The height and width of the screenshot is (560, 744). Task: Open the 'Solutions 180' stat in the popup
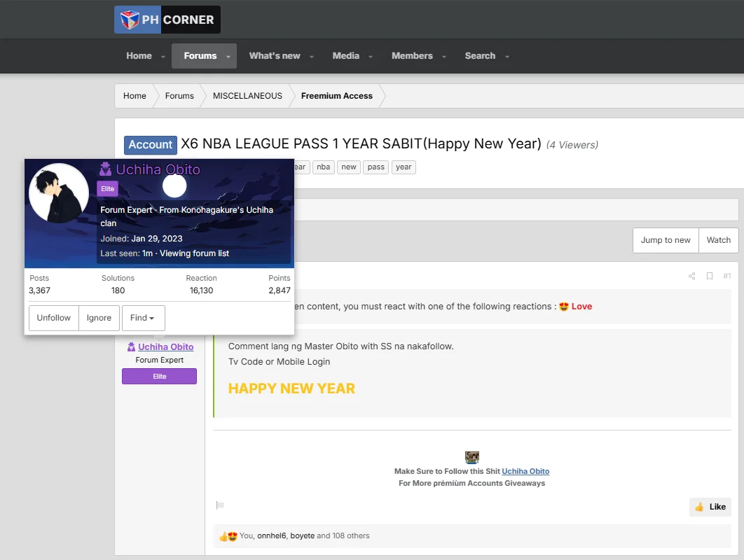pyautogui.click(x=118, y=284)
